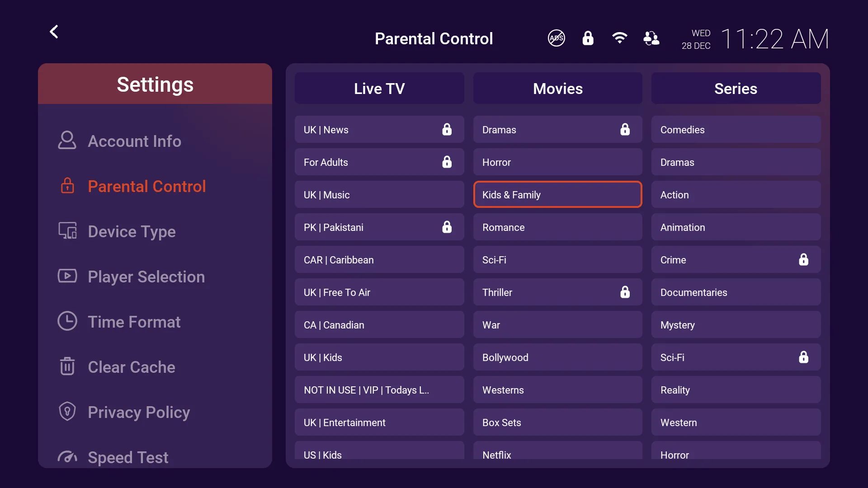Click the multi-user profiles icon
The width and height of the screenshot is (868, 488).
click(651, 38)
